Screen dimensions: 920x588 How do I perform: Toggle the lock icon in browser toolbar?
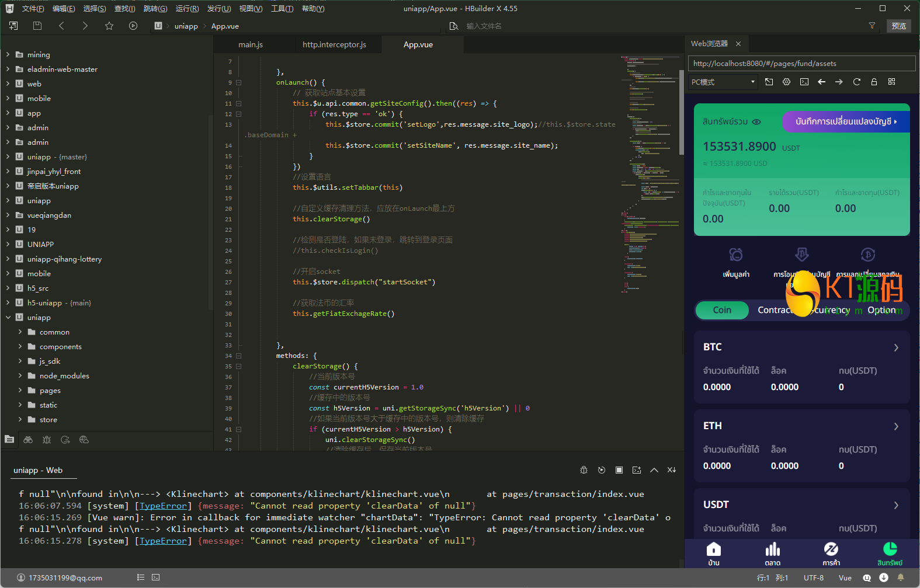pos(874,82)
